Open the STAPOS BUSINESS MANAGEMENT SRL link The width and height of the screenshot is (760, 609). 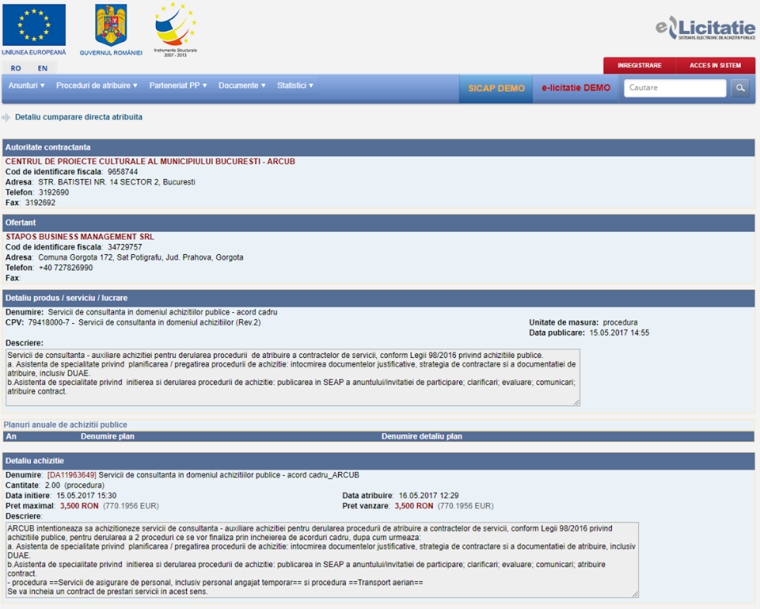coord(79,237)
